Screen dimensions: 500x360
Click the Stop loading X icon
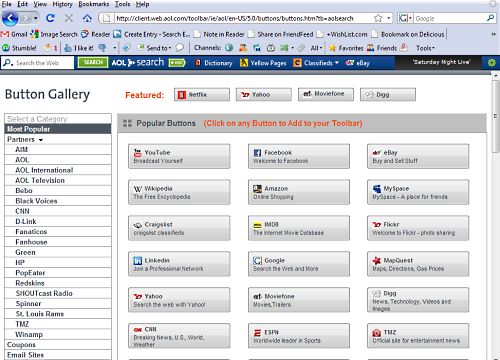tap(69, 18)
